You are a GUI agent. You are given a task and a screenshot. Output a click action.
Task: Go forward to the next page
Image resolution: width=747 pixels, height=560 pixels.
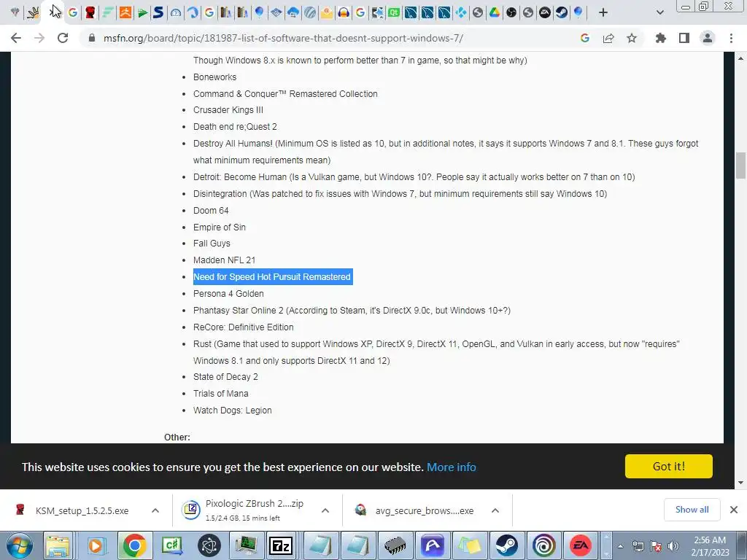[x=39, y=38]
